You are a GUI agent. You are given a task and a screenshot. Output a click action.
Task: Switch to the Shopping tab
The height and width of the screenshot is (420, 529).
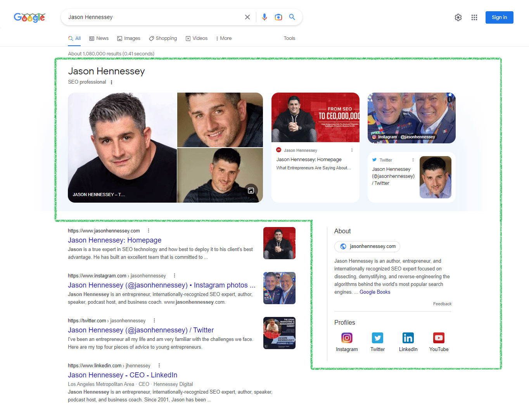(x=163, y=38)
